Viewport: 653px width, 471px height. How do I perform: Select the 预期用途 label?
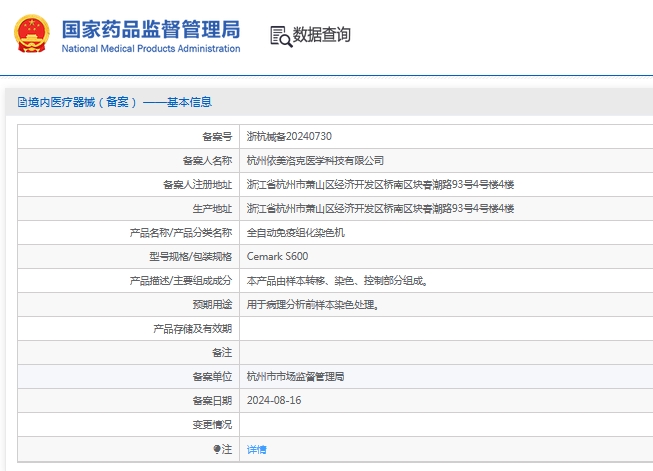point(212,304)
